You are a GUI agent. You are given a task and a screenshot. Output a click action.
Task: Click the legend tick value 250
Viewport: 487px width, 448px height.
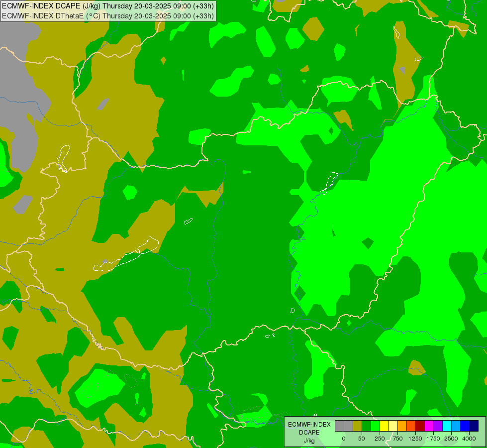point(380,439)
